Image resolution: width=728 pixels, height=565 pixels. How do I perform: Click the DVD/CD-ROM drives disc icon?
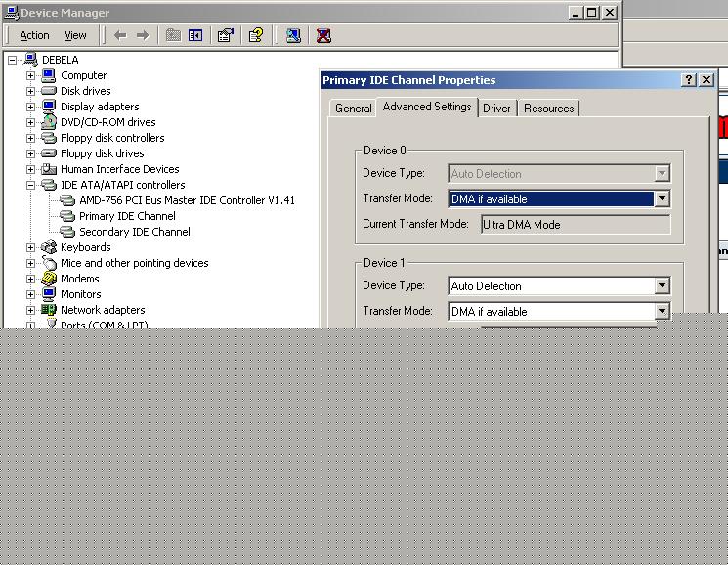pos(49,122)
